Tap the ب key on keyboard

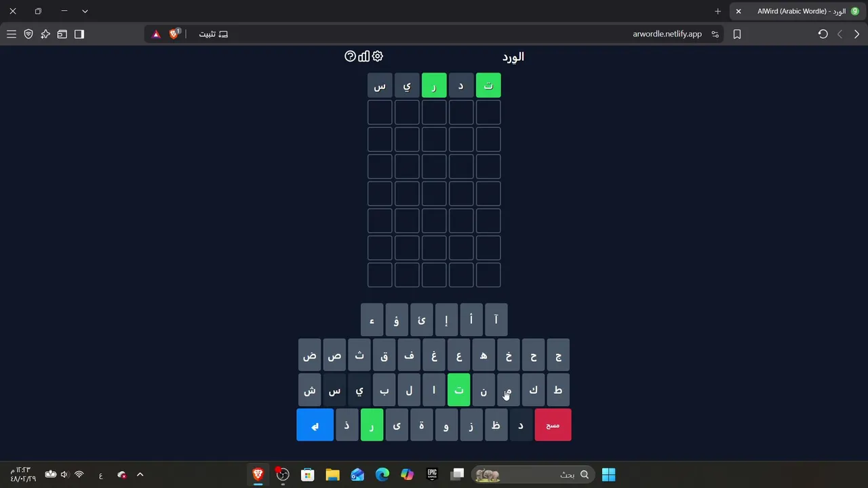[x=384, y=390]
